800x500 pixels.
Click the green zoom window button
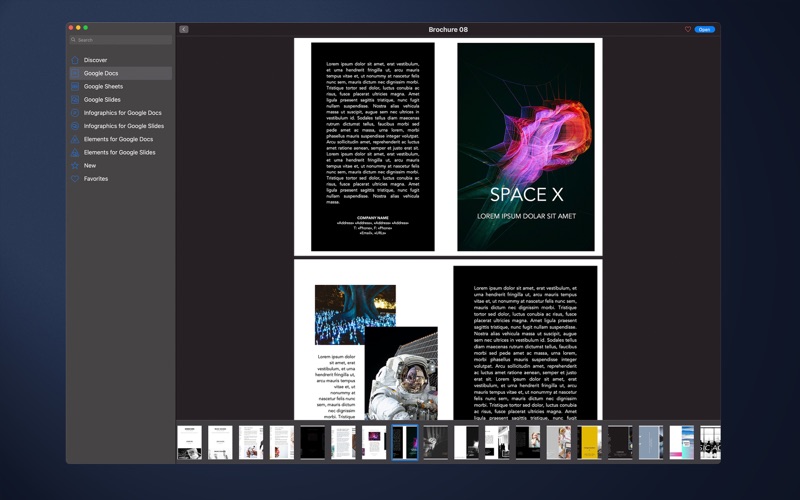[86, 28]
